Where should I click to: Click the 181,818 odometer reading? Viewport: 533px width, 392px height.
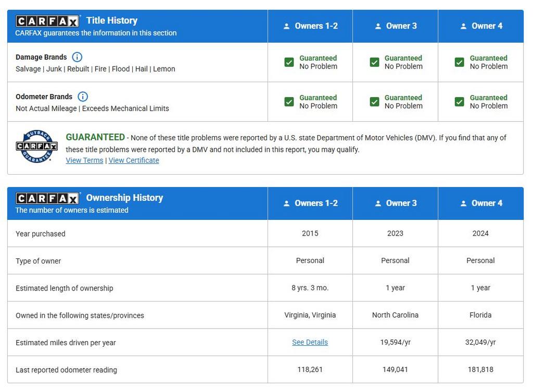coord(480,370)
